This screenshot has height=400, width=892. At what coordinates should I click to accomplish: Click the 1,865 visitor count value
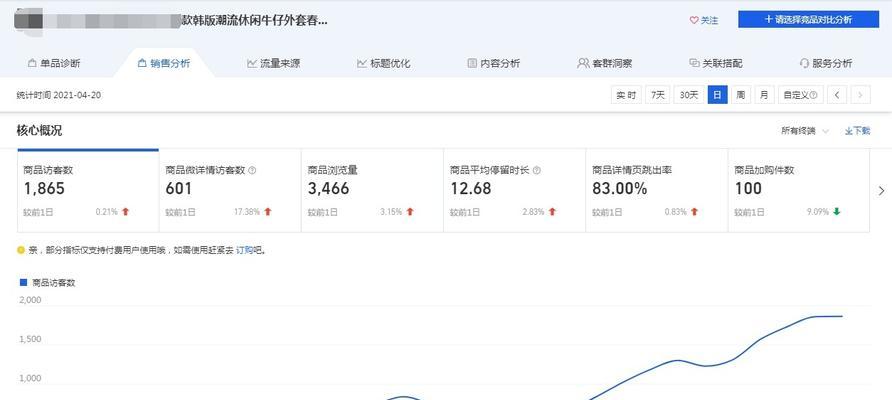coord(44,188)
